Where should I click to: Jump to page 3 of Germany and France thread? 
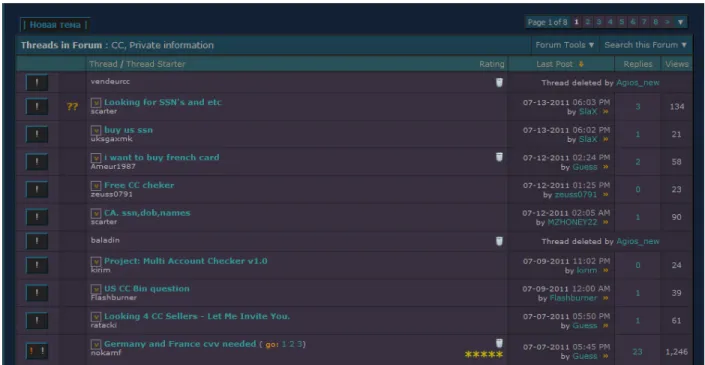(300, 344)
